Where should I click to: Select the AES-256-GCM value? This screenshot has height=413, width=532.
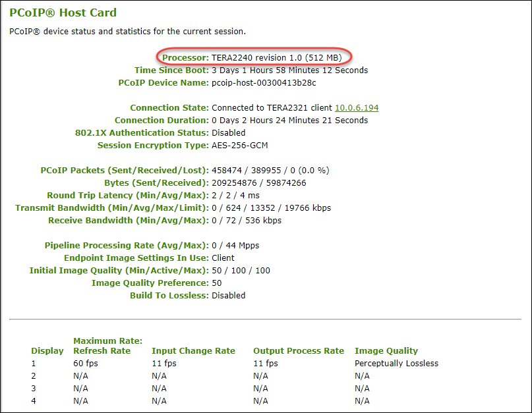click(x=239, y=146)
